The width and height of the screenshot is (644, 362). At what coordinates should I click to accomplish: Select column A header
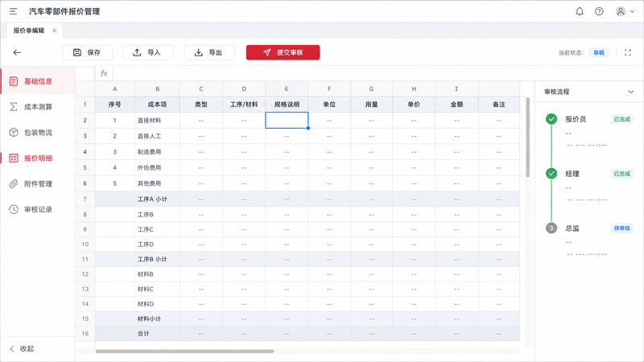click(114, 89)
